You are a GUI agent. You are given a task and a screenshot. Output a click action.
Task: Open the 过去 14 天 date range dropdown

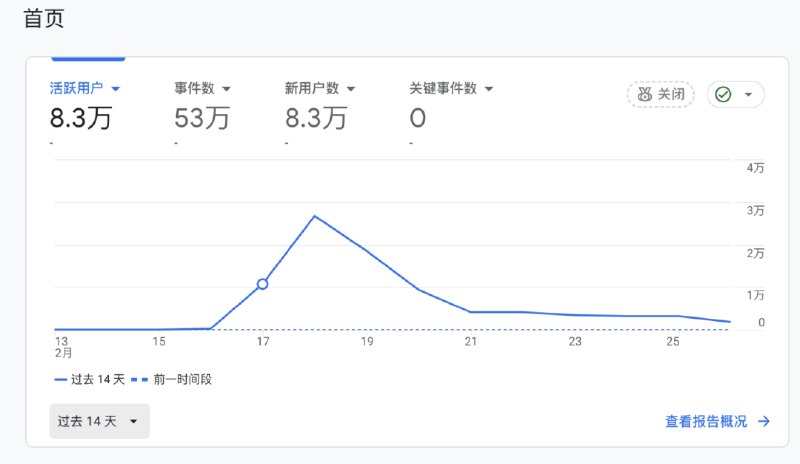click(x=99, y=421)
